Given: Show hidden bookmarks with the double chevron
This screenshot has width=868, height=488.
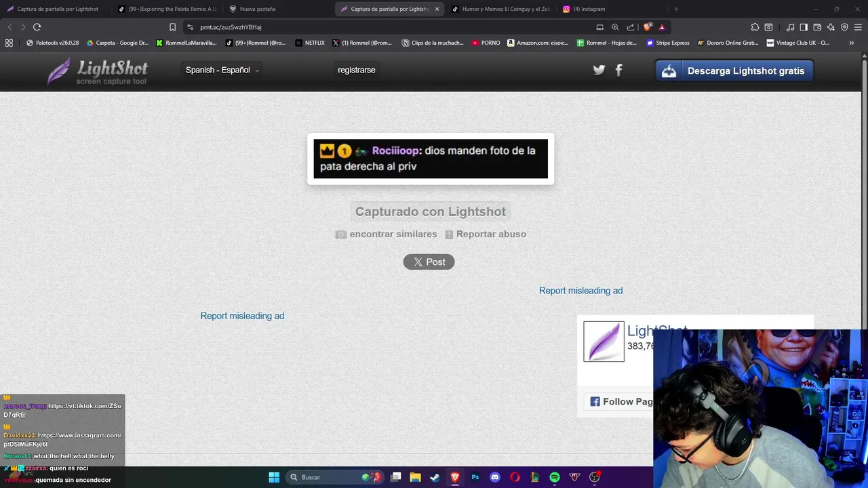Looking at the screenshot, I should (851, 43).
